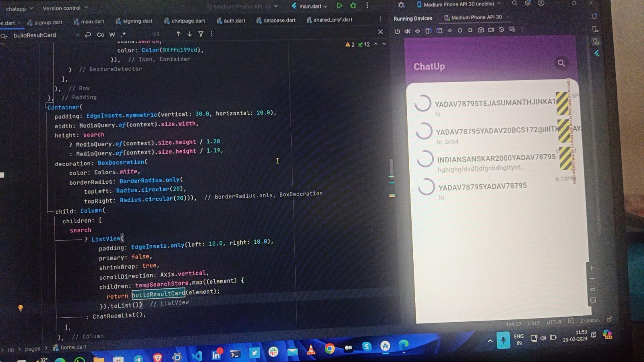The image size is (644, 362).
Task: Open Medium Phone API 30 (mobile) device selector
Action: click(x=459, y=4)
